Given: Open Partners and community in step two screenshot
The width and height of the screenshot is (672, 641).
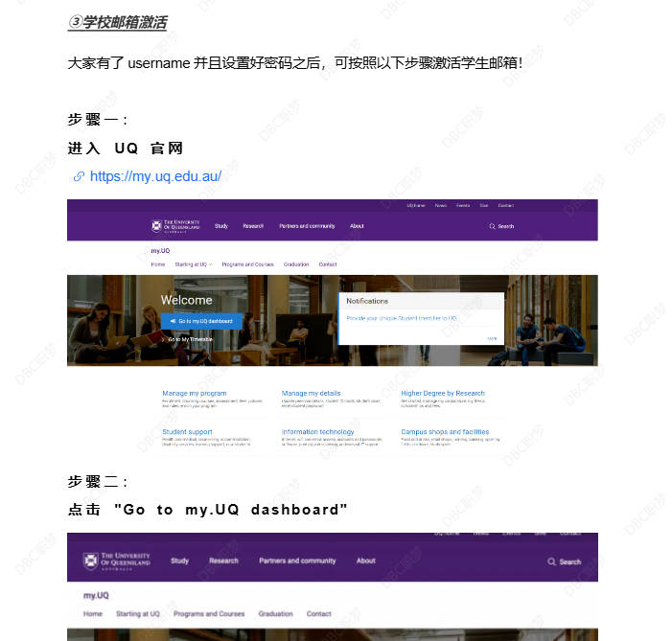Looking at the screenshot, I should 297,561.
